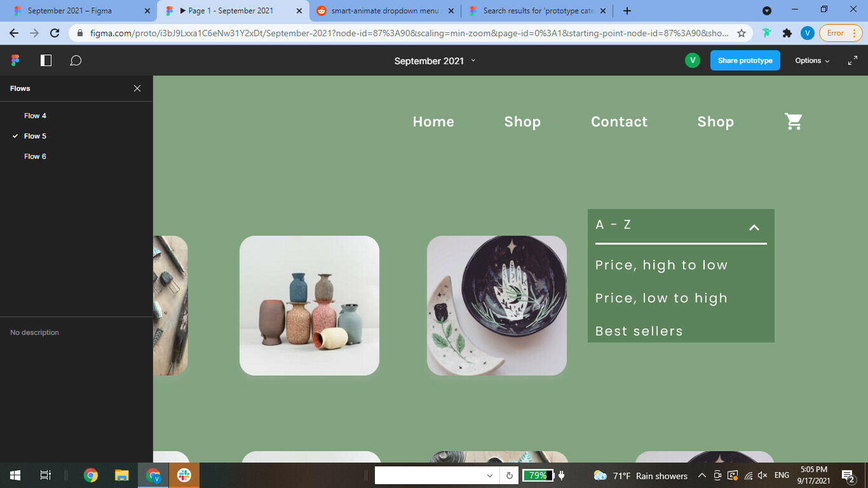
Task: Close the Page 1 - September 2021 tab
Action: pyautogui.click(x=299, y=11)
